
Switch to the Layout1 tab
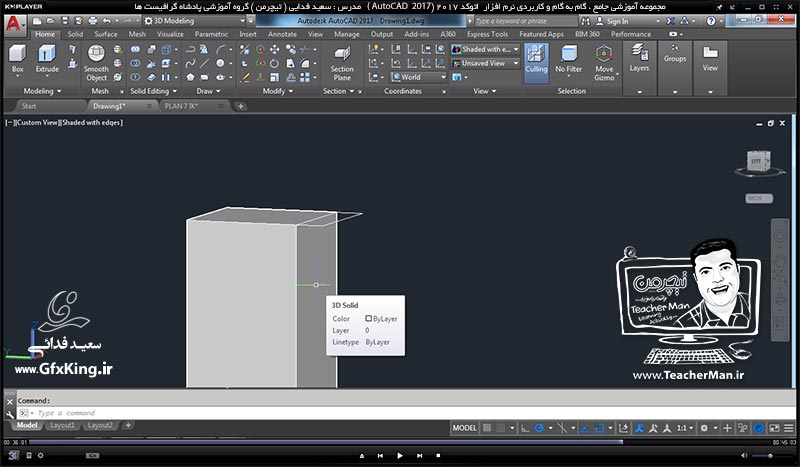[x=62, y=425]
